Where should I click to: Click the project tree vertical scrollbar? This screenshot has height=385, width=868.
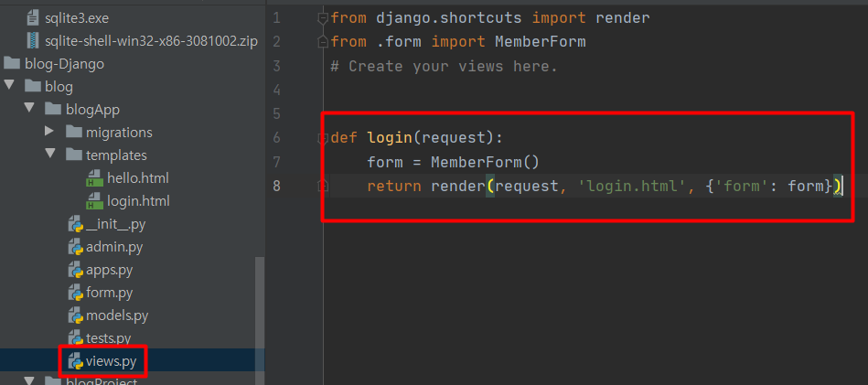260,321
